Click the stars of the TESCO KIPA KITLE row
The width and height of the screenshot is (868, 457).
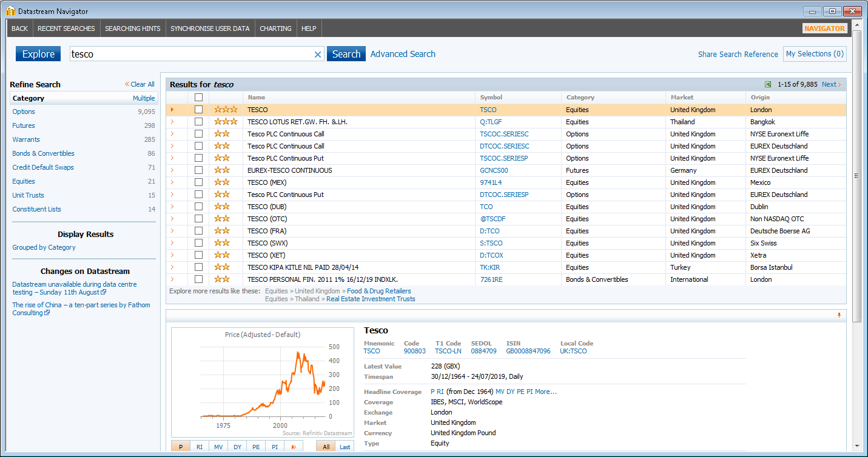pos(221,267)
